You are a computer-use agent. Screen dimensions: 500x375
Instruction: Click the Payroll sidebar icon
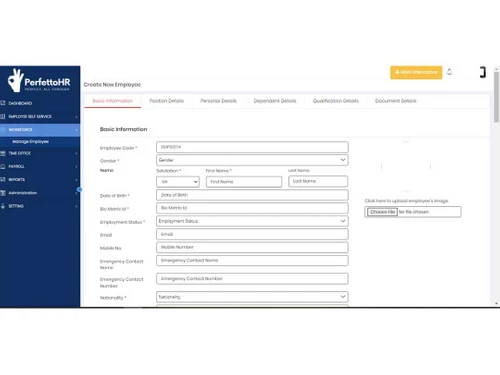3,166
